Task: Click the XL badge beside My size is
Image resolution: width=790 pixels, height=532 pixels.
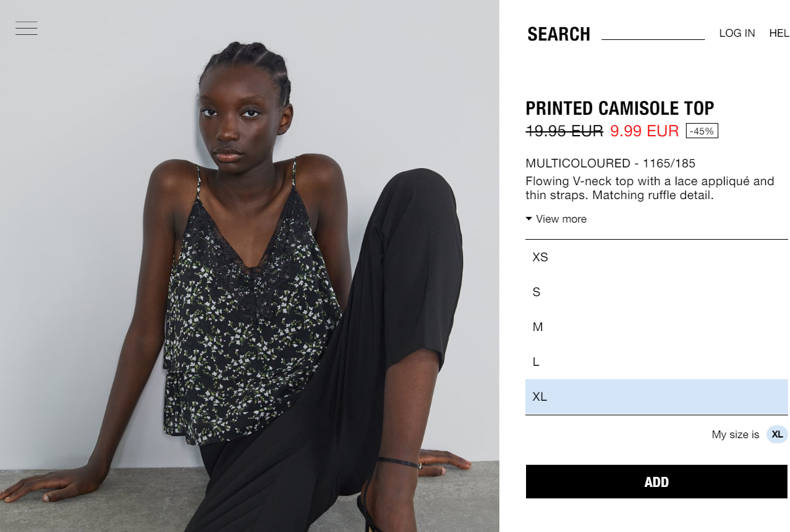Action: [x=777, y=434]
